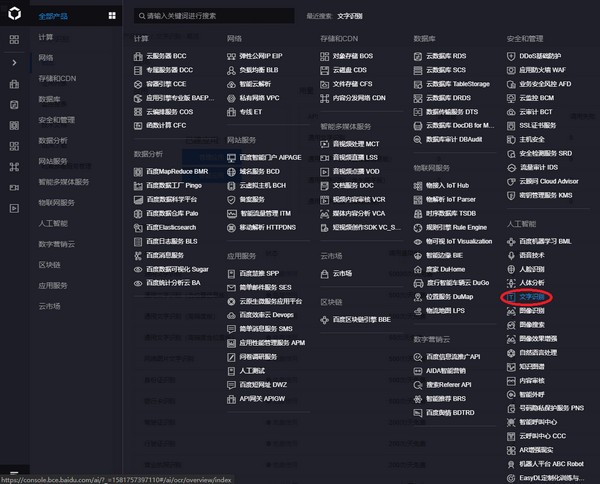Screen dimensions: 600x484
Task: Click the 云服务器 BCC icon
Action: click(x=138, y=57)
